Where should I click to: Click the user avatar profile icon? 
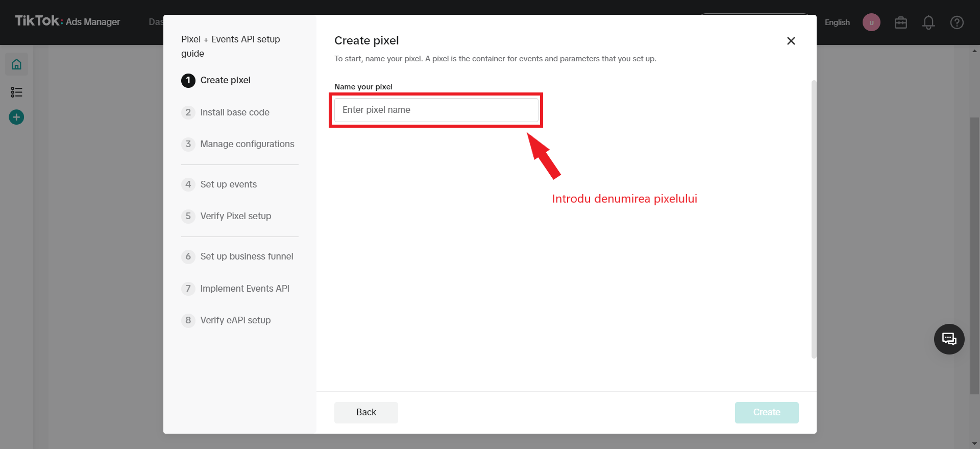coord(871,22)
